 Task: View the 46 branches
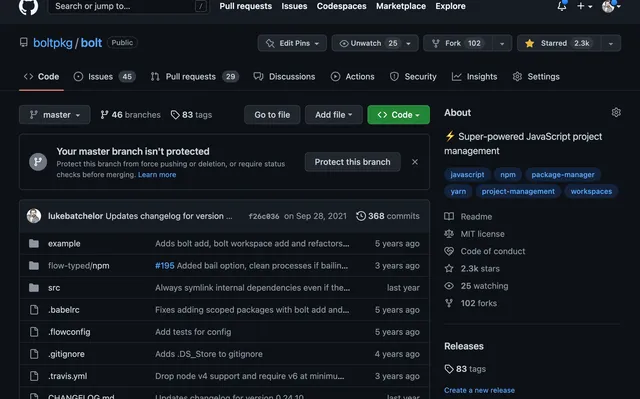pyautogui.click(x=130, y=115)
